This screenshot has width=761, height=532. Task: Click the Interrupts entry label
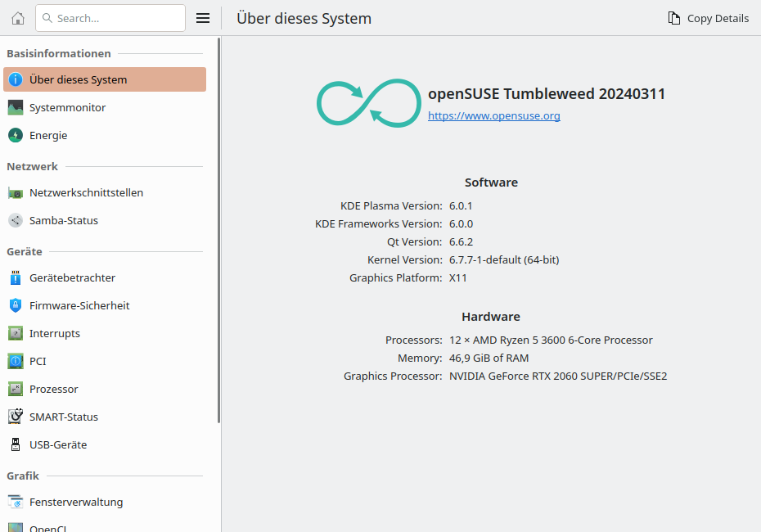pos(55,333)
